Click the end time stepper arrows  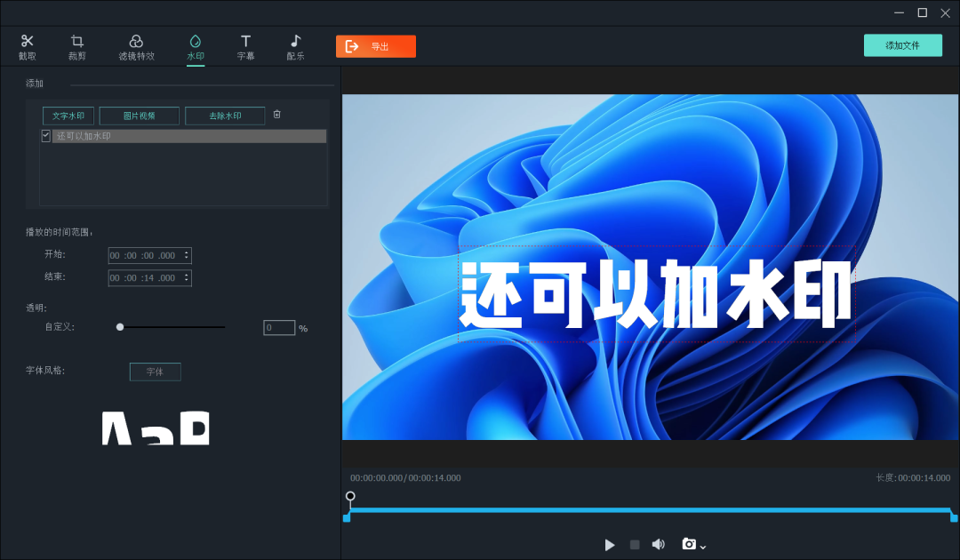[x=187, y=278]
